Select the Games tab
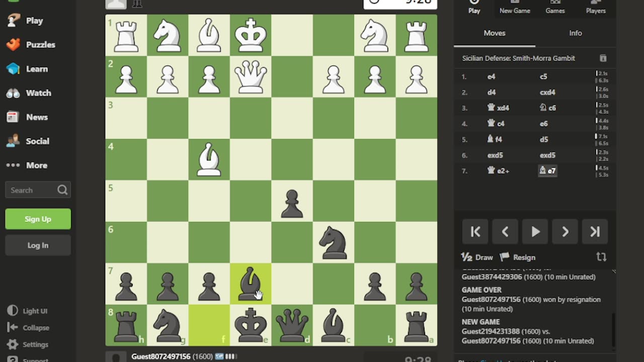Image resolution: width=644 pixels, height=362 pixels. point(555,7)
